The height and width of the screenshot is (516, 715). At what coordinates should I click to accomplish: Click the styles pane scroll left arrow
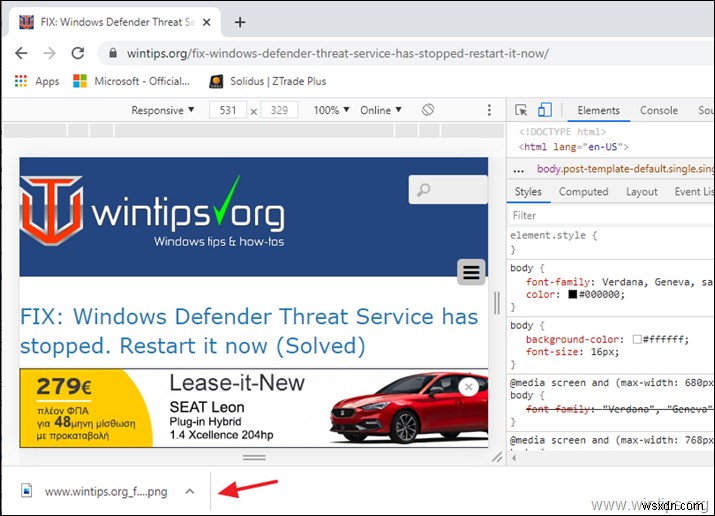[x=514, y=458]
